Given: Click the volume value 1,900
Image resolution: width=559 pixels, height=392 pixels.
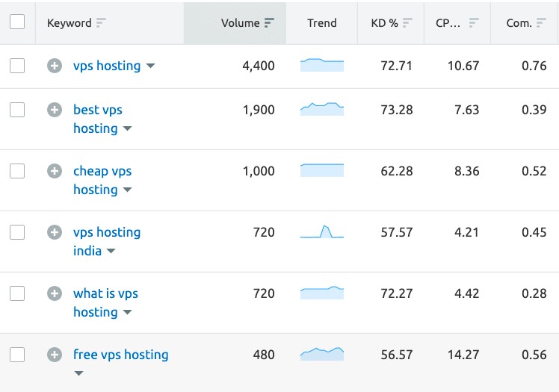Looking at the screenshot, I should coord(259,110).
